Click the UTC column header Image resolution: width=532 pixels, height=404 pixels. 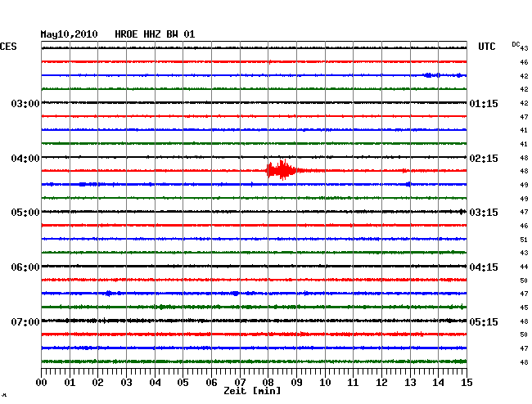coord(487,47)
